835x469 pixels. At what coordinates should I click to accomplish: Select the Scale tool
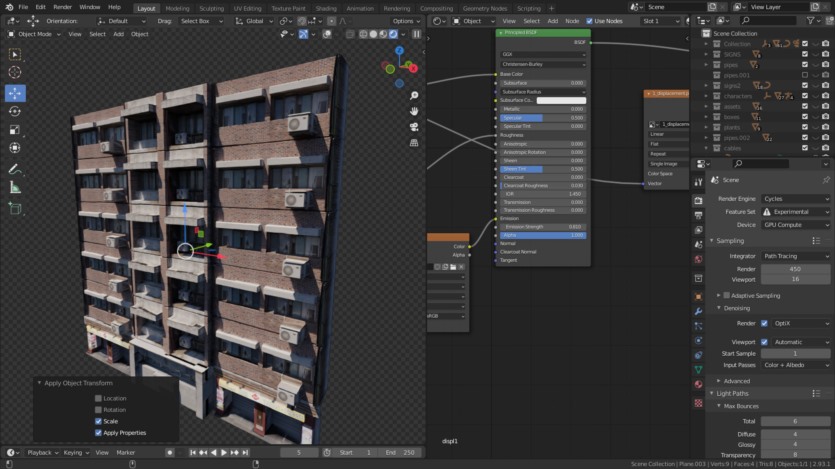click(15, 130)
